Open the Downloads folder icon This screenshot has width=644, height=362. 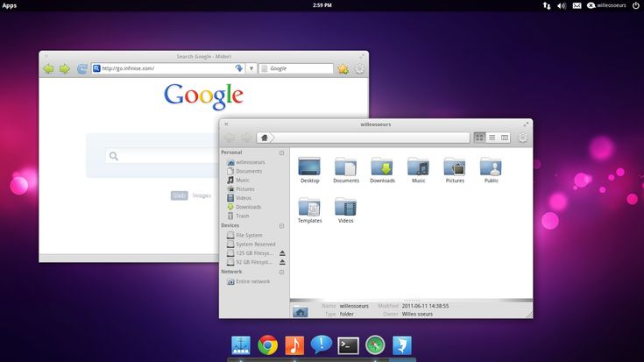pyautogui.click(x=382, y=167)
